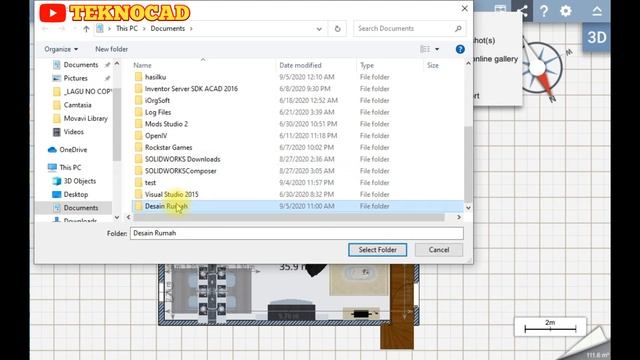This screenshot has width=640, height=360.
Task: Open Videos in navigation pane
Action: click(73, 132)
